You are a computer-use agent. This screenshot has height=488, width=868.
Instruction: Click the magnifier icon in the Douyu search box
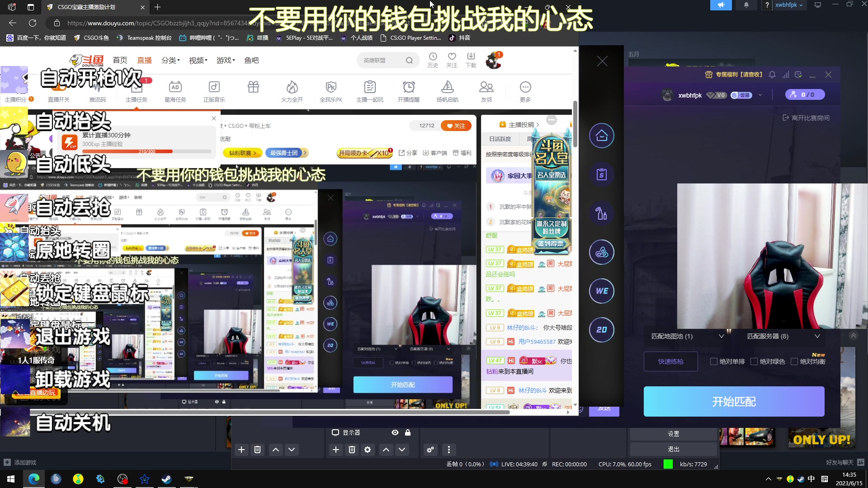(x=409, y=60)
